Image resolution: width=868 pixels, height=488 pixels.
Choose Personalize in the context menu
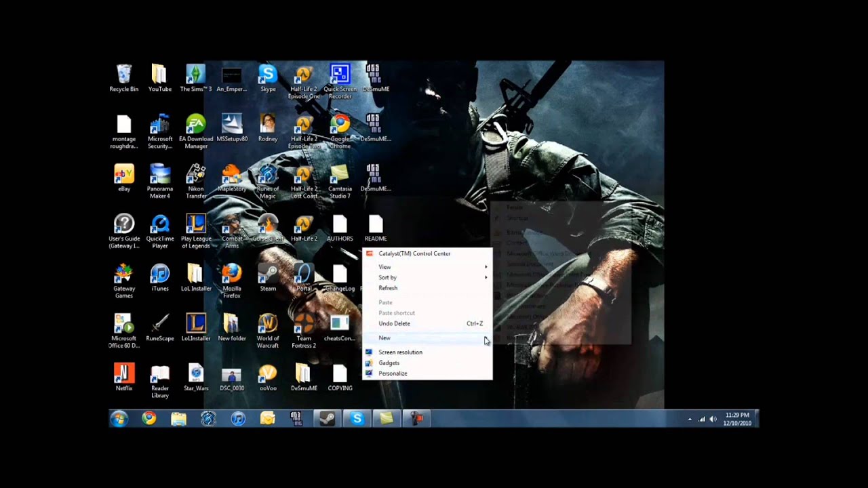[427, 373]
